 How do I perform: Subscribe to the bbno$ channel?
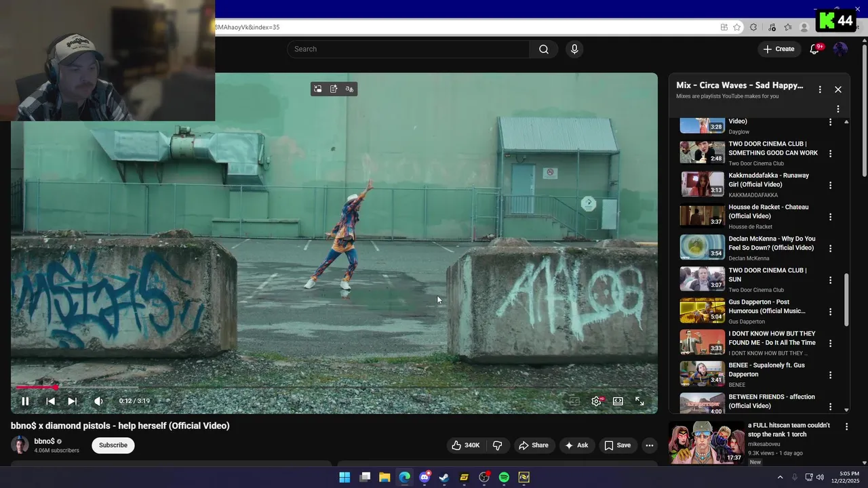click(x=113, y=445)
